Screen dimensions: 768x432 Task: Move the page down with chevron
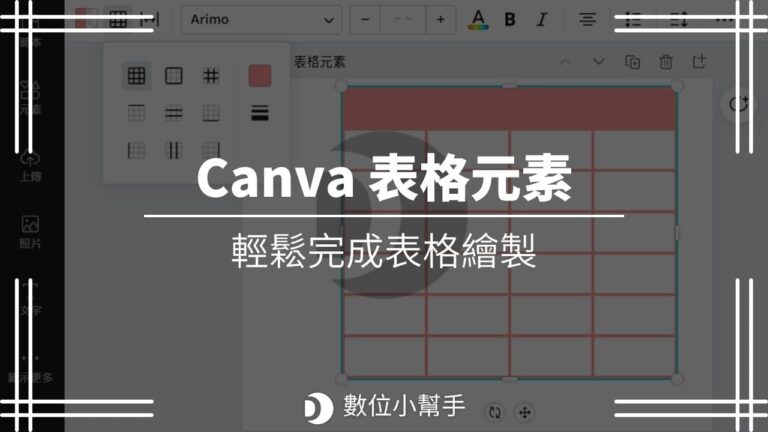click(599, 62)
